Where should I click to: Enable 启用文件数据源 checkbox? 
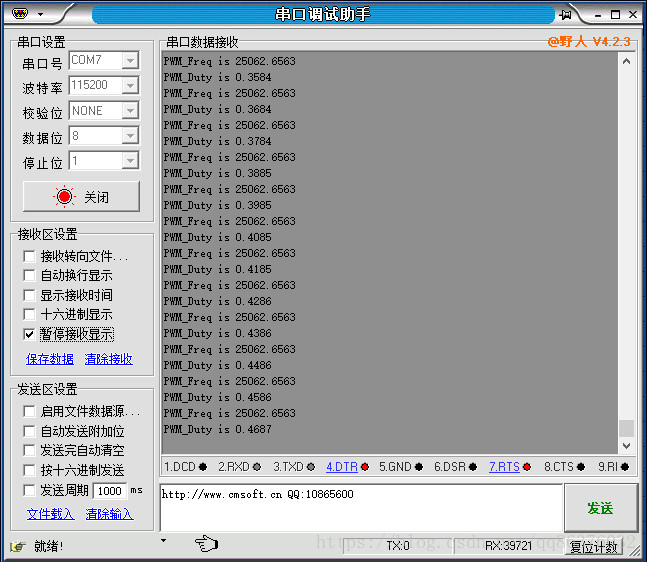29,411
